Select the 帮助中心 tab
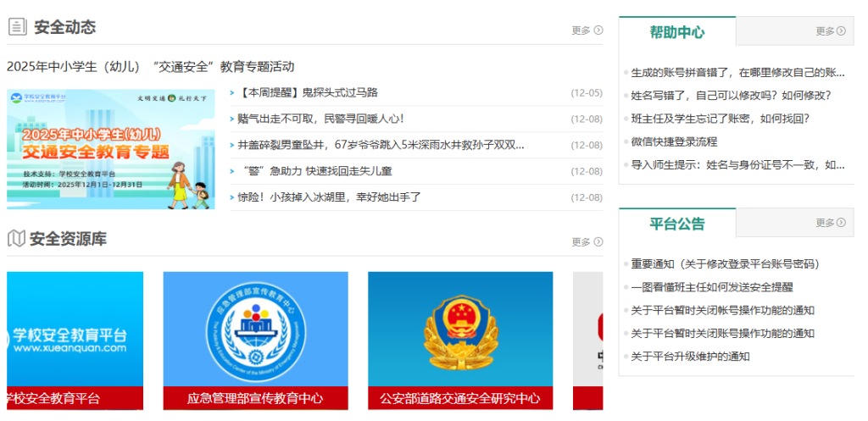The width and height of the screenshot is (868, 421). coord(677,31)
